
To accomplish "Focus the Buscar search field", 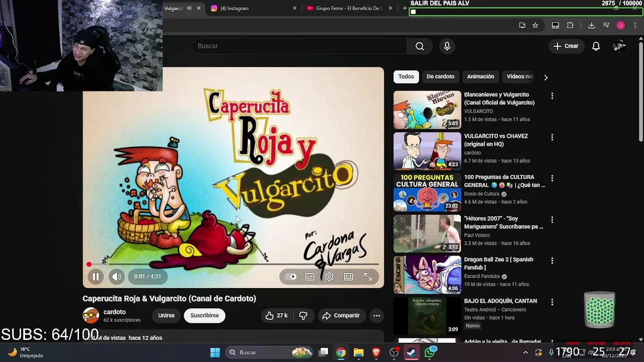I will pos(299,46).
